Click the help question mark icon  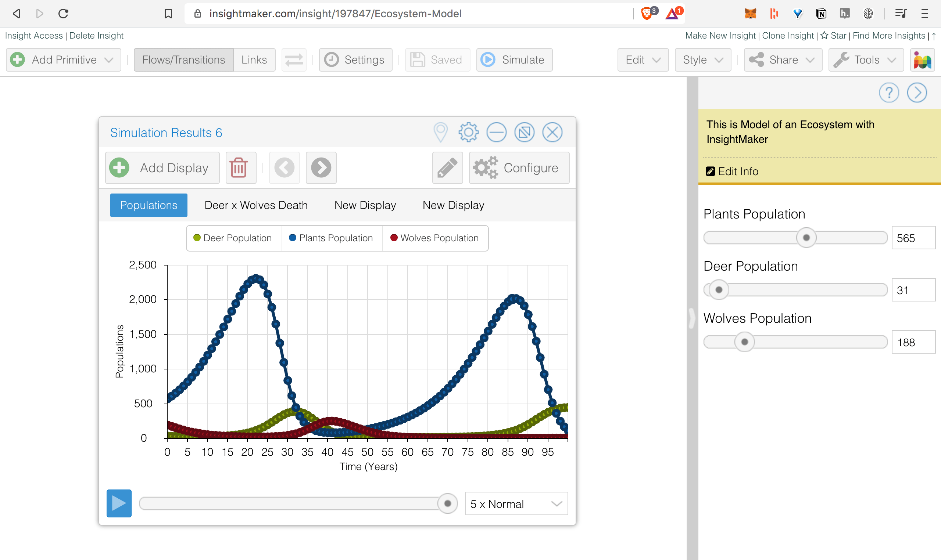tap(888, 93)
